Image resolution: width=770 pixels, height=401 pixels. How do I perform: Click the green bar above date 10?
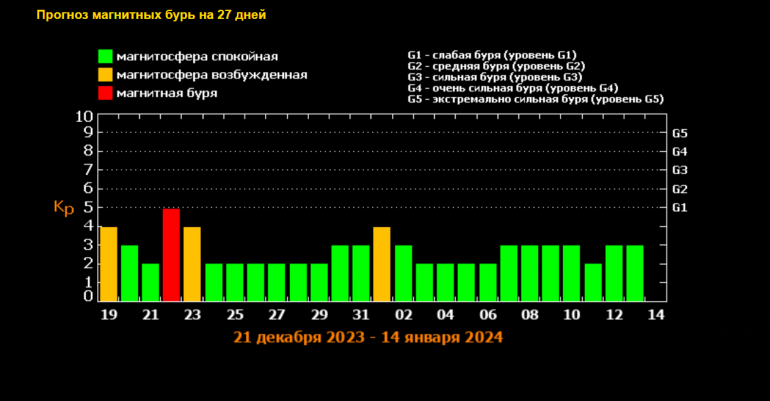572,273
